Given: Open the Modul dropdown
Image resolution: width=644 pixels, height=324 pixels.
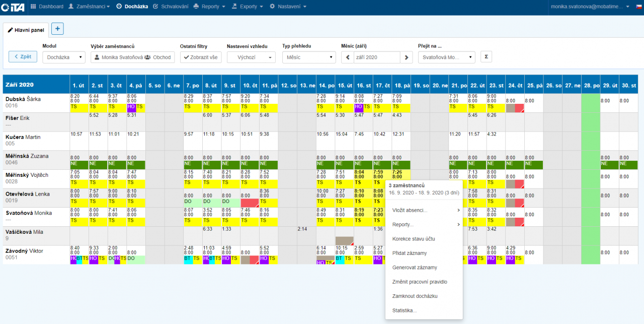Looking at the screenshot, I should (x=64, y=57).
